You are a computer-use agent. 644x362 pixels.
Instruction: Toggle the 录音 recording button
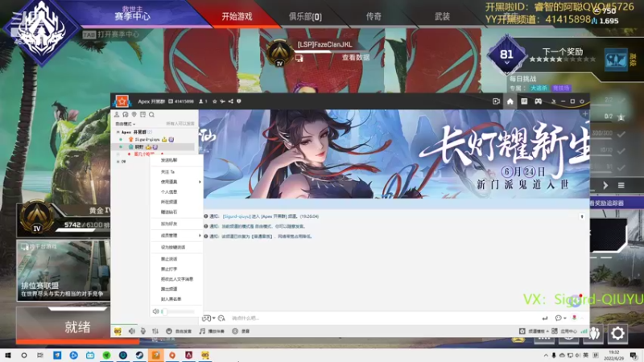[x=241, y=331]
